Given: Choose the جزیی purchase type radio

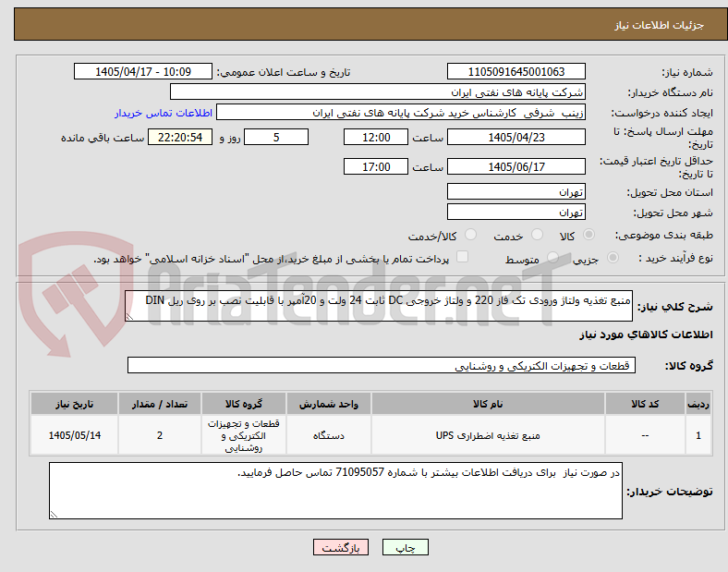Looking at the screenshot, I should pyautogui.click(x=613, y=258).
